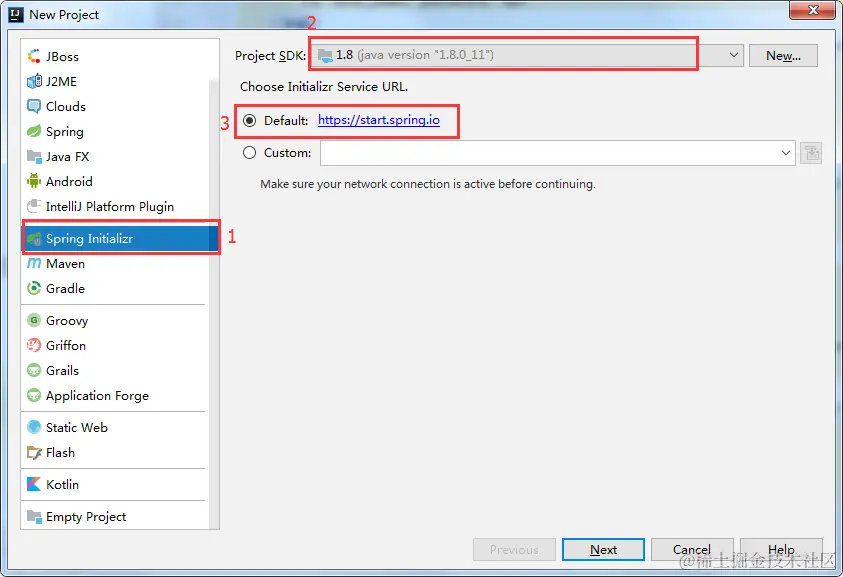
Task: Click the IntelliJ logo in title bar
Action: [x=16, y=15]
